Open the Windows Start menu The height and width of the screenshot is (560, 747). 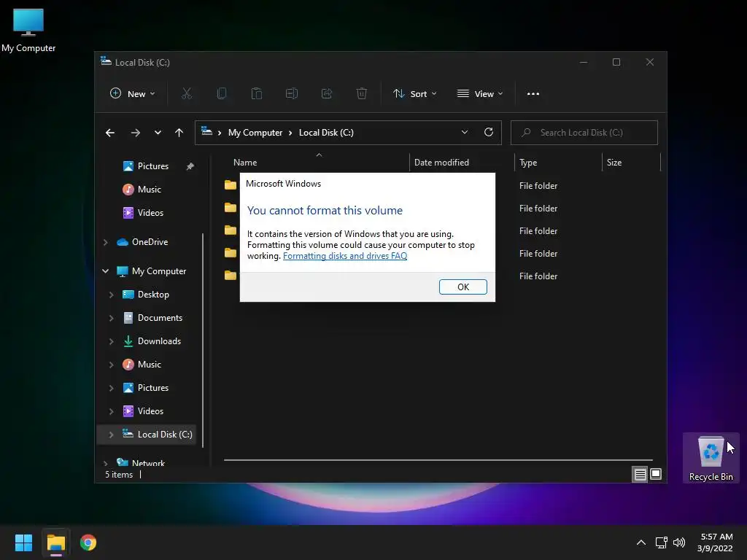(x=23, y=542)
